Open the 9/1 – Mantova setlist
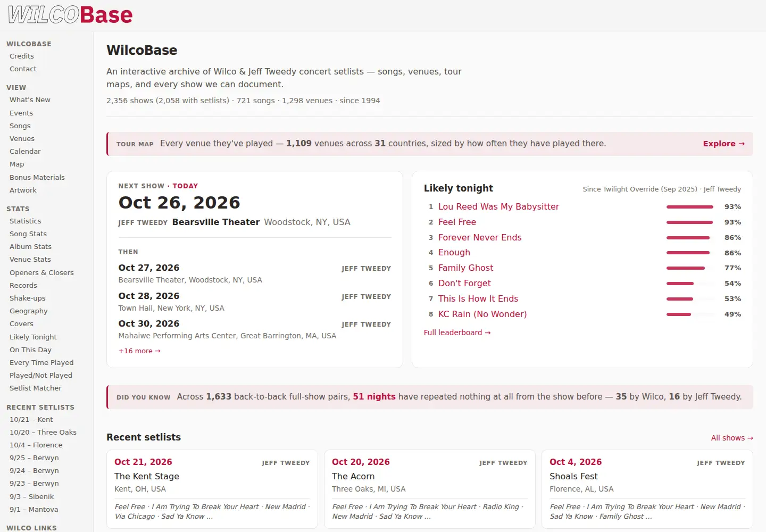 [34, 510]
